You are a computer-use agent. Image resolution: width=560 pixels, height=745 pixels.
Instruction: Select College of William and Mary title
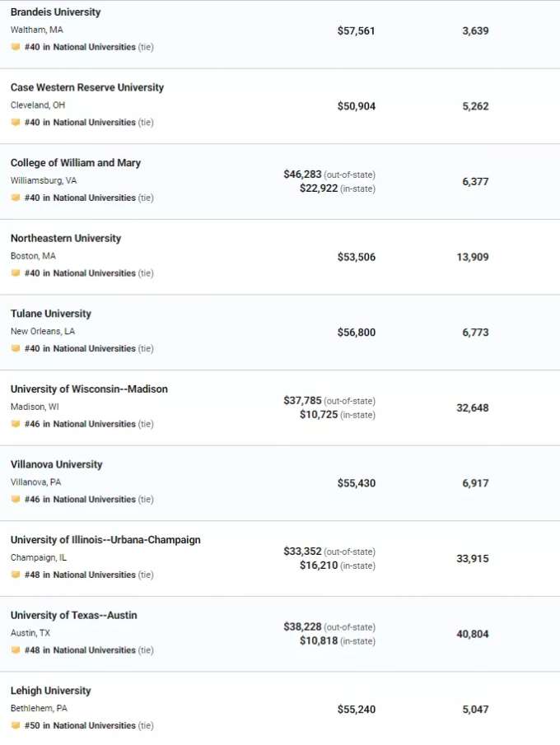coord(76,163)
